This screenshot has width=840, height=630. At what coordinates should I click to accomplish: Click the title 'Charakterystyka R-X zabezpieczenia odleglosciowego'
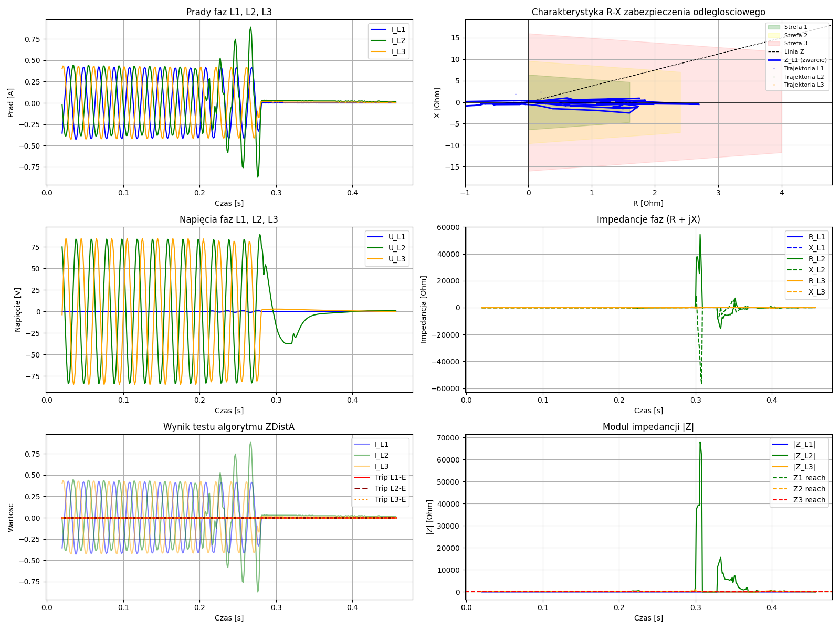pos(648,12)
